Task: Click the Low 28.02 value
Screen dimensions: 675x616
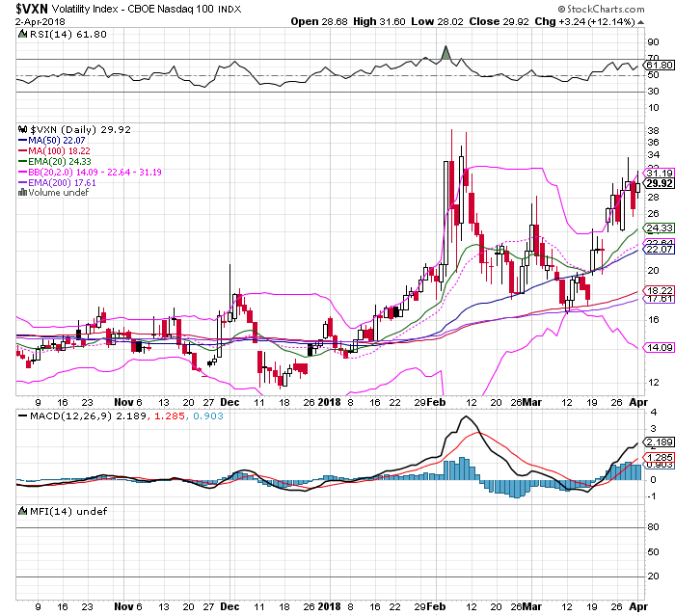Action: pyautogui.click(x=437, y=21)
